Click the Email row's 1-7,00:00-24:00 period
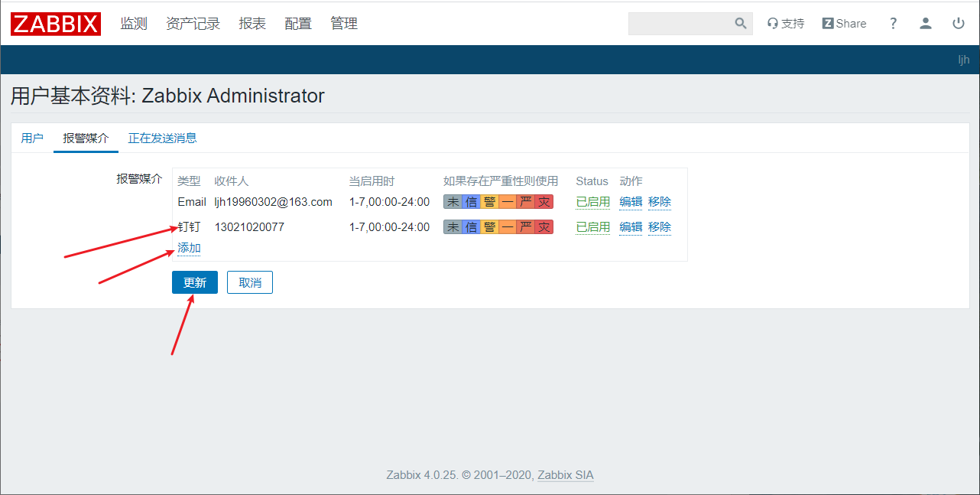This screenshot has height=495, width=980. pos(389,202)
